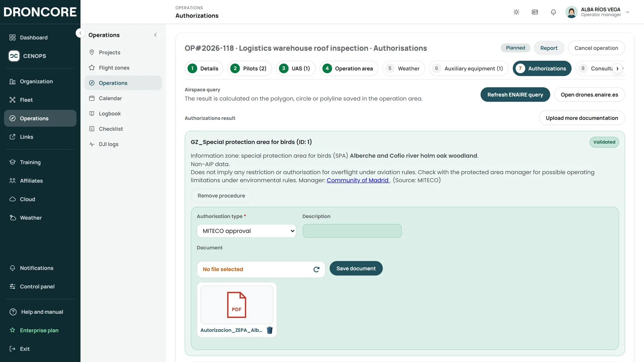Screen dimensions: 644x362
Task: Open Cloud in the sidebar
Action: click(x=40, y=199)
